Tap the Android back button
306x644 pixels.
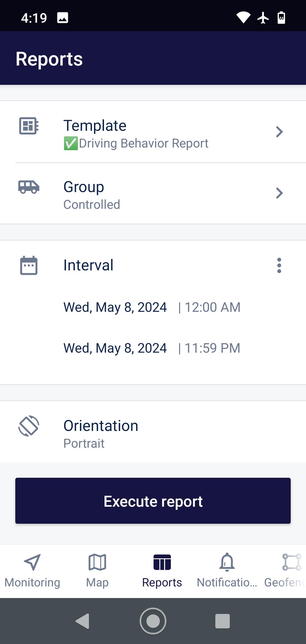pyautogui.click(x=83, y=621)
